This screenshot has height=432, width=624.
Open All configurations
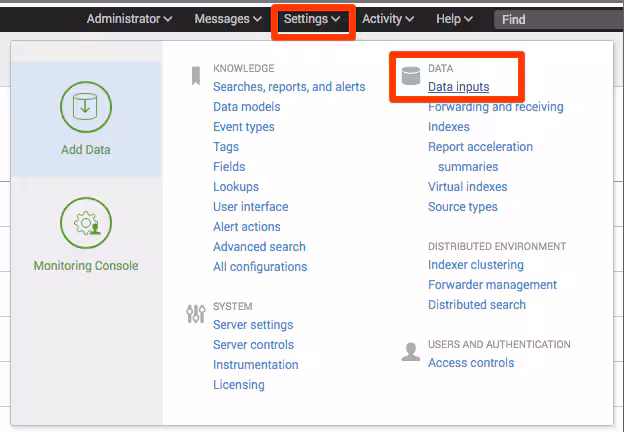[x=260, y=267]
